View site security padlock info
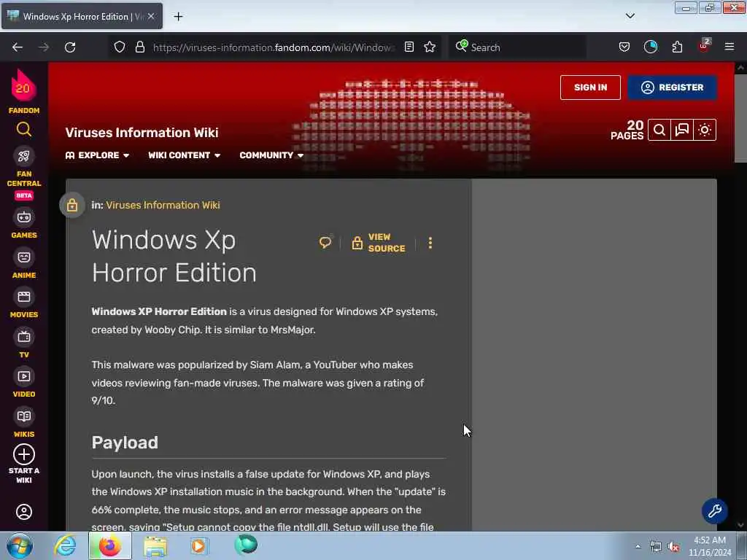 tap(139, 47)
